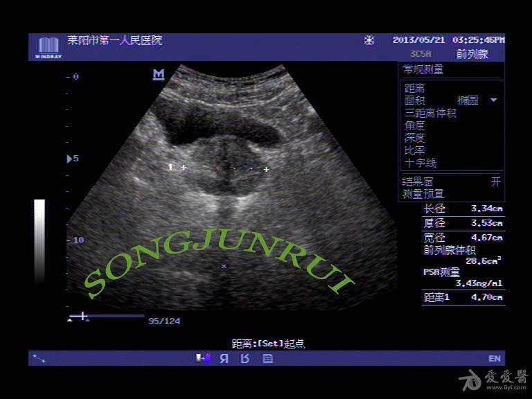532x399 pixels.
Task: Open 常规测量 general measurement header
Action: click(x=423, y=69)
